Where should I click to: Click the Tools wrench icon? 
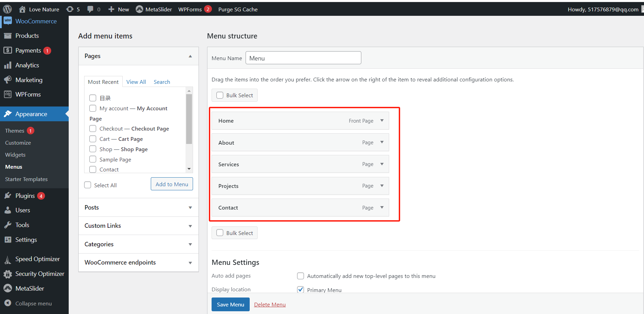8,225
